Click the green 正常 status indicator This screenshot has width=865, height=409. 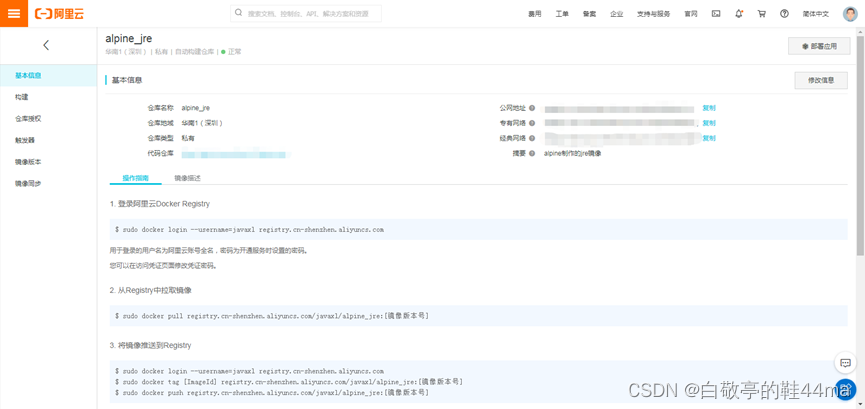point(231,52)
